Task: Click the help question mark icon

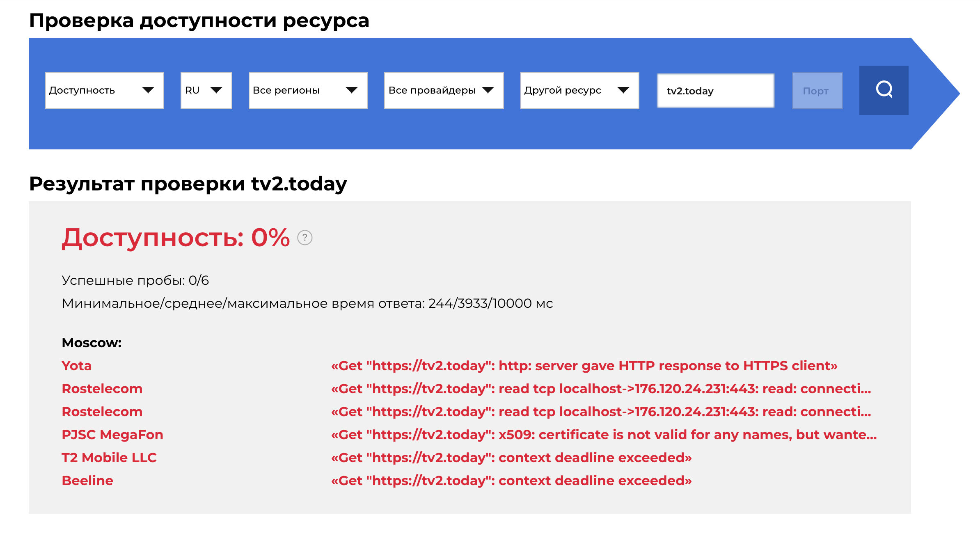Action: tap(305, 238)
